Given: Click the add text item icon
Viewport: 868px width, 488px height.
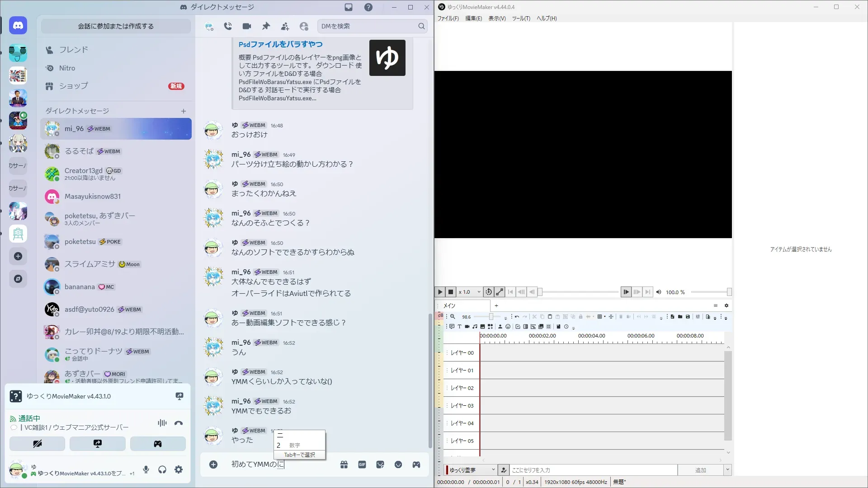Looking at the screenshot, I should coord(459,326).
